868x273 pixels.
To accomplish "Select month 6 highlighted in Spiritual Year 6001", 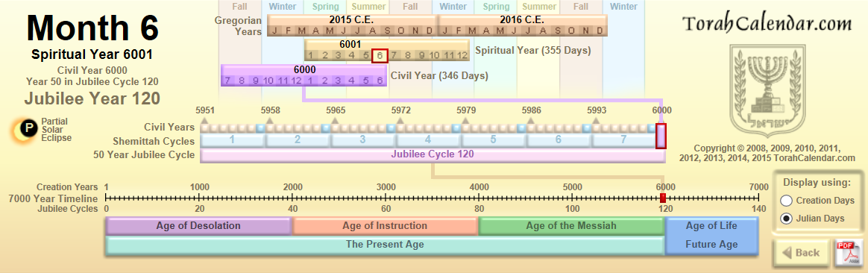I will 379,54.
